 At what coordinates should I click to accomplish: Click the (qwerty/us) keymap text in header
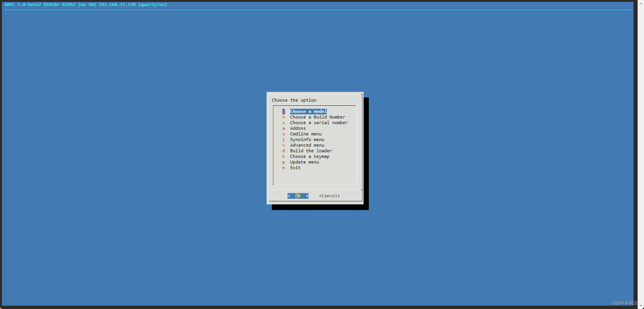[x=152, y=4]
